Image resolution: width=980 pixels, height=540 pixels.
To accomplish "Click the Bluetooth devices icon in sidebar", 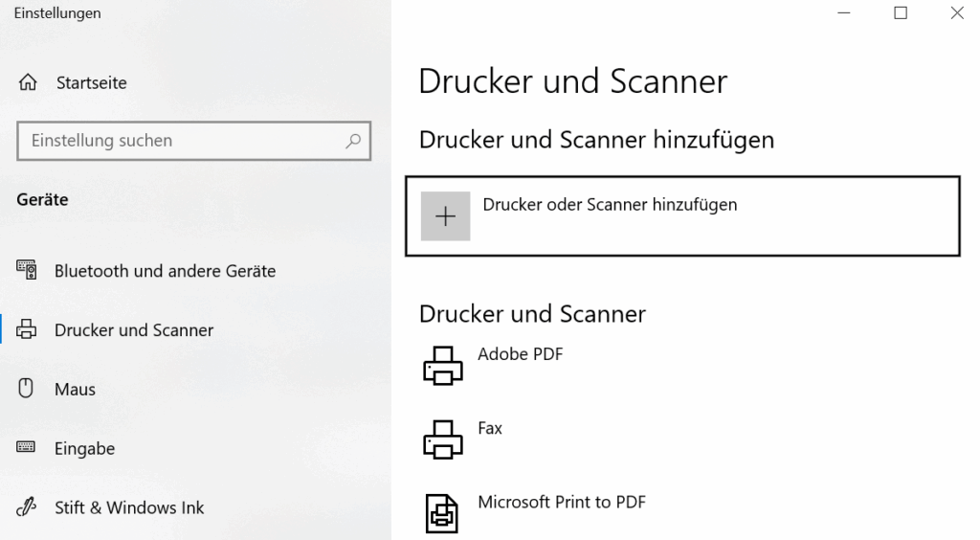I will 27,271.
